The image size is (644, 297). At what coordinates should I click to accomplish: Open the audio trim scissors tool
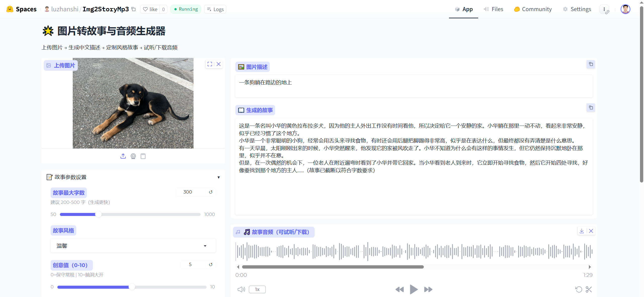589,289
